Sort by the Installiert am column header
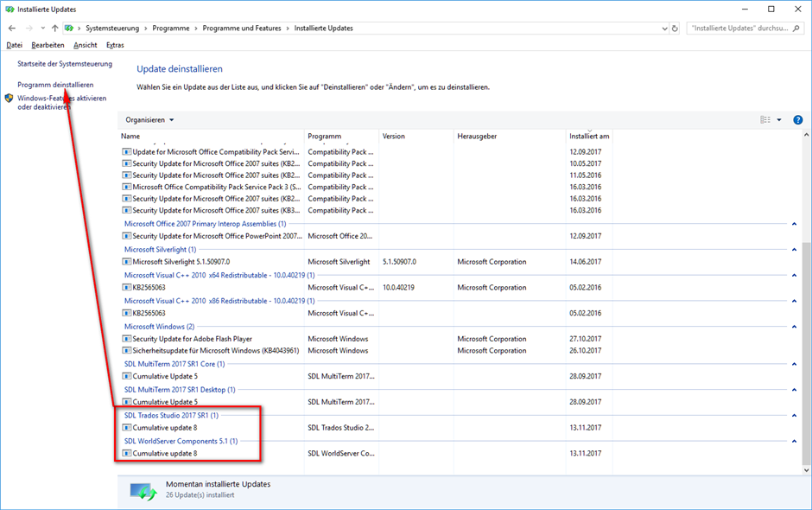Image resolution: width=812 pixels, height=510 pixels. coord(589,137)
